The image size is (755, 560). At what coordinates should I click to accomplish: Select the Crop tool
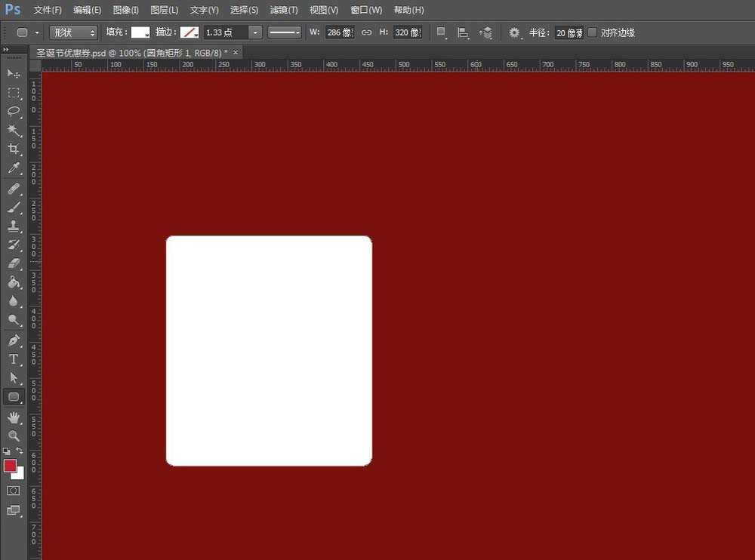14,149
